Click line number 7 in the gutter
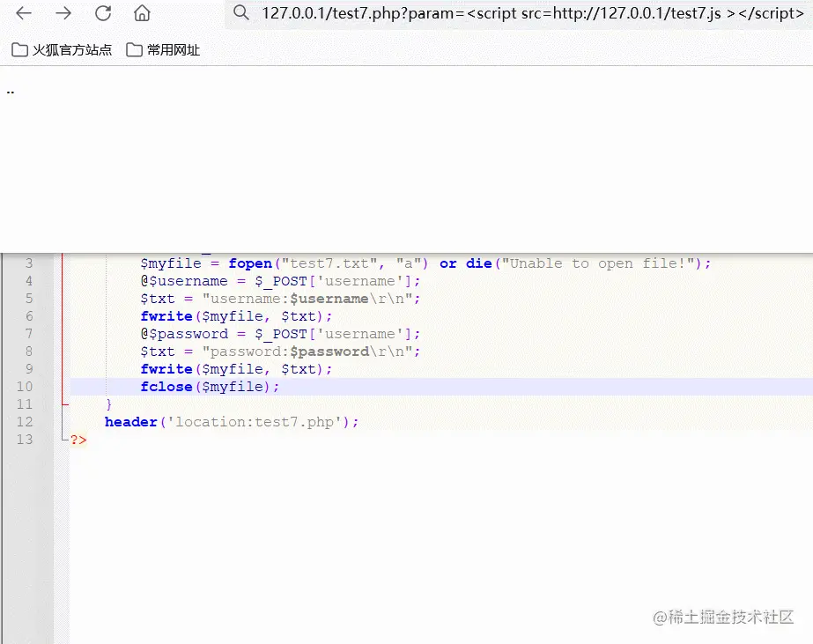This screenshot has height=644, width=813. [x=29, y=334]
